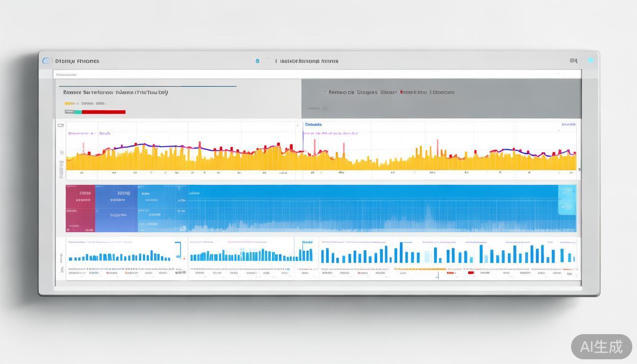Image resolution: width=637 pixels, height=364 pixels.
Task: Click the grid icon at title bar right
Action: coord(573,61)
